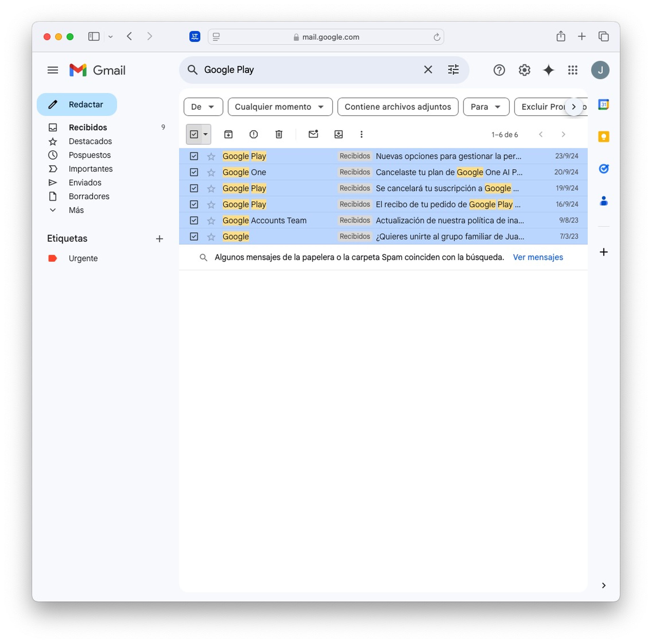Create a new label with plus icon

[x=159, y=239]
